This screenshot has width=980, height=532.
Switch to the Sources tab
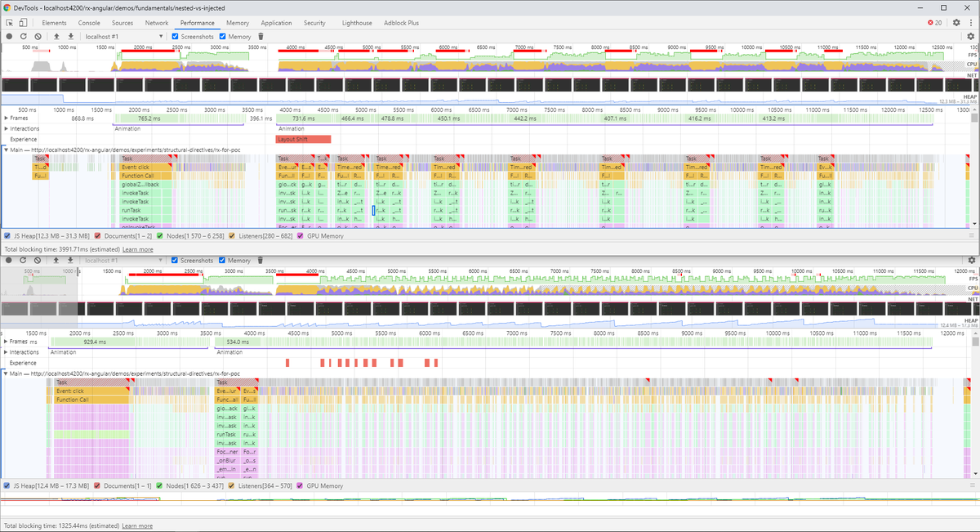[122, 23]
